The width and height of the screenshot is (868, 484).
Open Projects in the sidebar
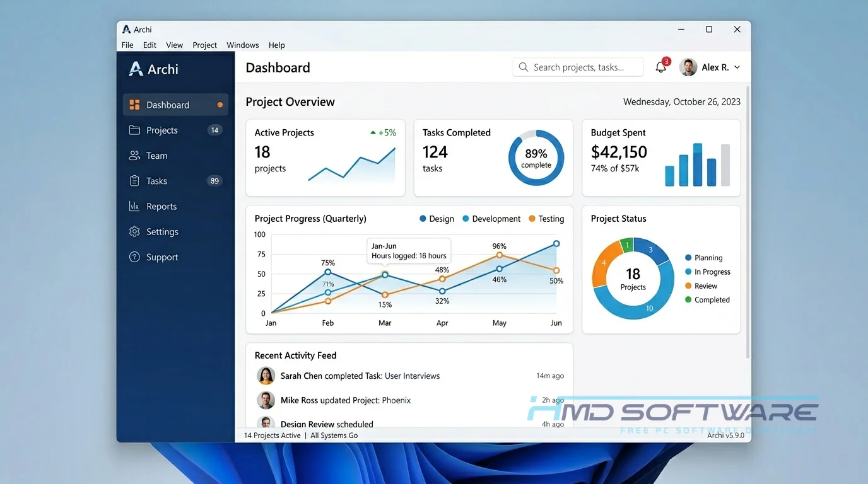click(175, 130)
